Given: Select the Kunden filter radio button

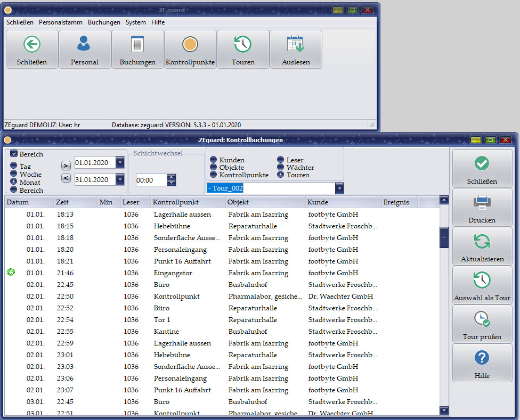Looking at the screenshot, I should [213, 160].
